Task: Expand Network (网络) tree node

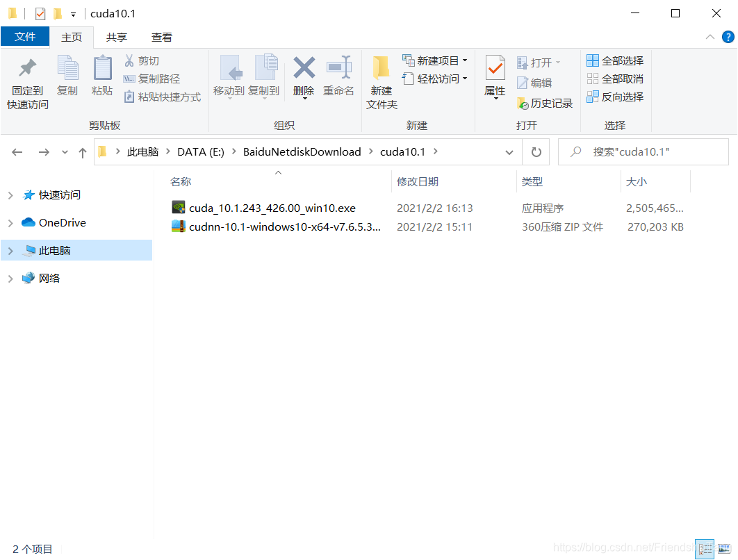Action: point(10,279)
